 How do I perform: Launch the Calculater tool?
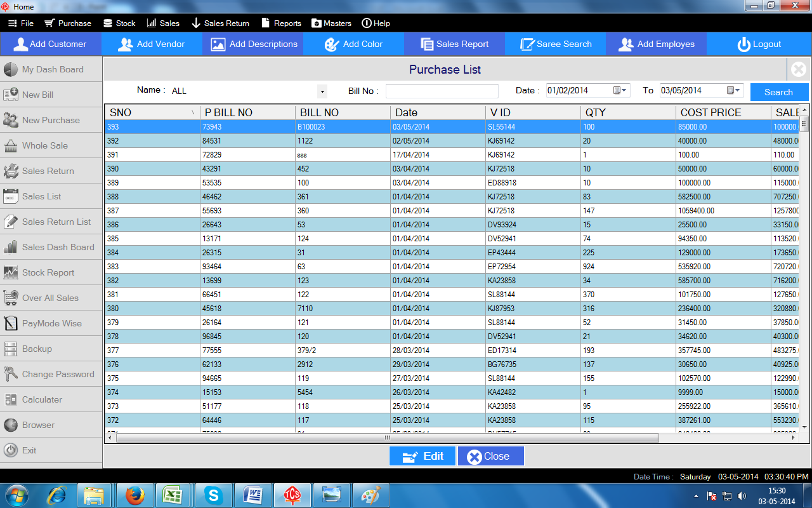42,399
